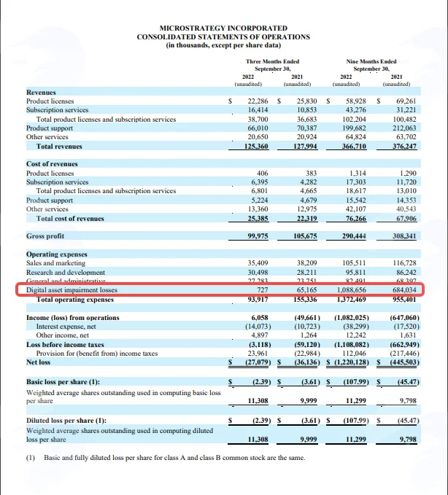Select Total operating expenses value 1,372,469
Viewport: 448px width, 495px height.
pyautogui.click(x=352, y=300)
